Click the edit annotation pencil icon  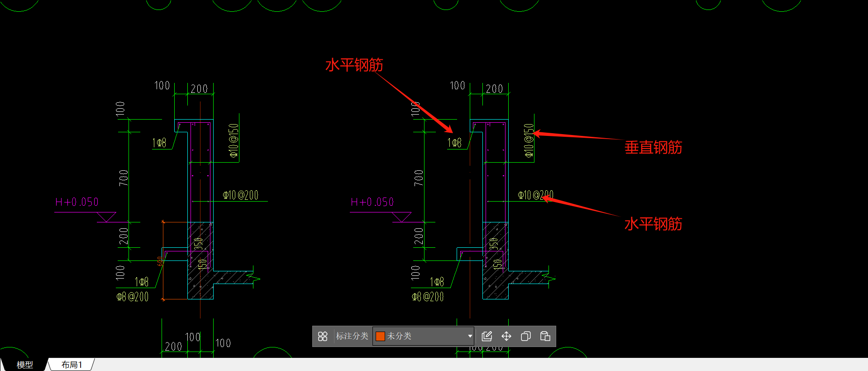pos(487,336)
